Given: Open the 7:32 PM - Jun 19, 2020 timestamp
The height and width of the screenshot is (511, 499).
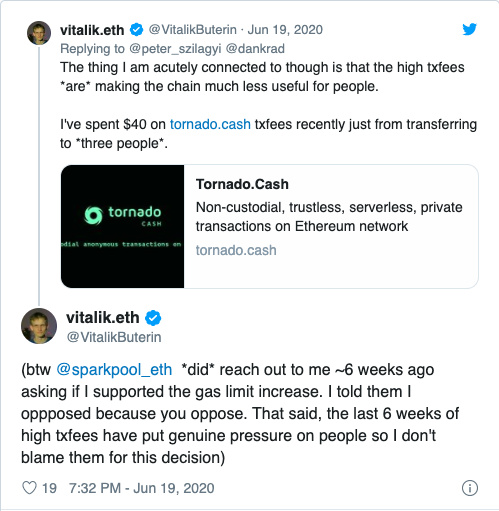Looking at the screenshot, I should [142, 488].
